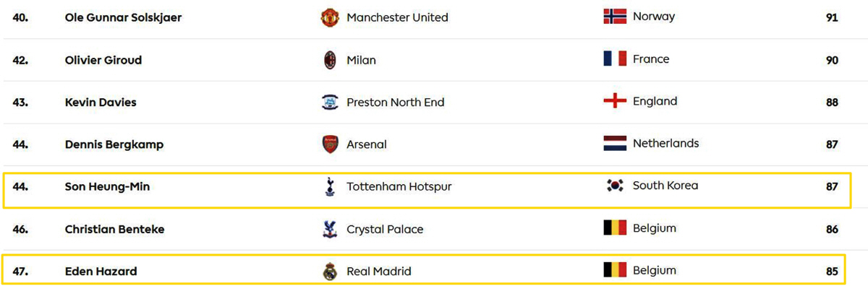Open Dennis Bergkamp's profile

[114, 144]
